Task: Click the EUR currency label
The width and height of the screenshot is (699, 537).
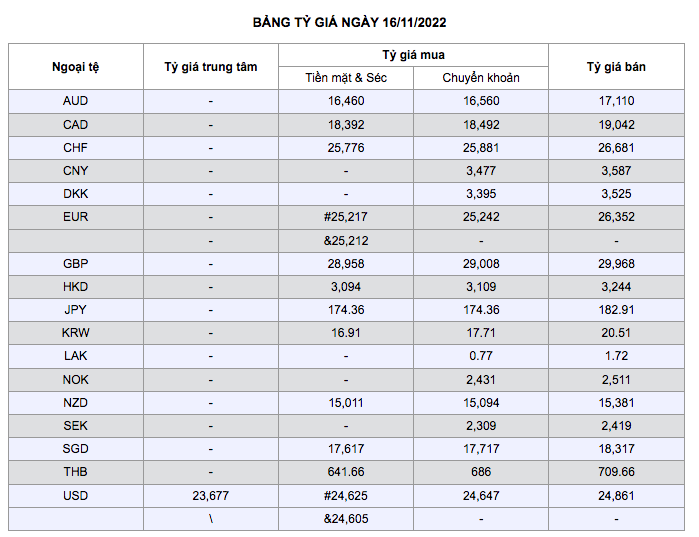Action: (76, 217)
